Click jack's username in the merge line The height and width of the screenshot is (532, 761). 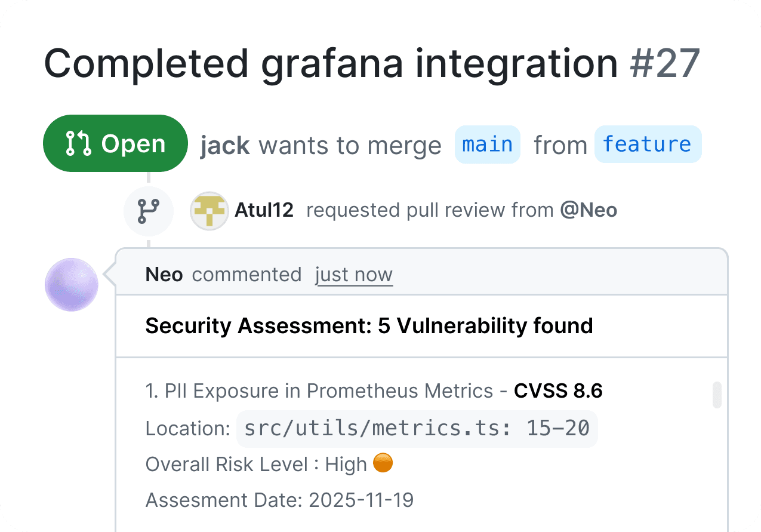pos(224,145)
